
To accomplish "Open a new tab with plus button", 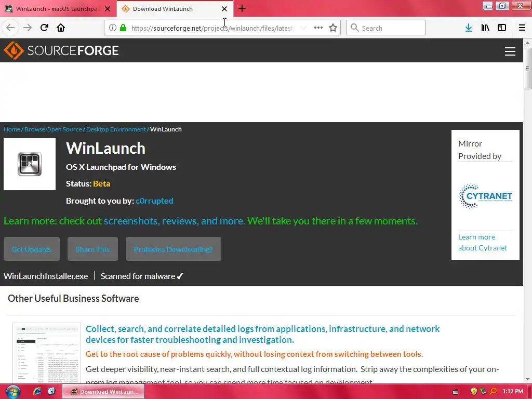I will click(x=242, y=8).
